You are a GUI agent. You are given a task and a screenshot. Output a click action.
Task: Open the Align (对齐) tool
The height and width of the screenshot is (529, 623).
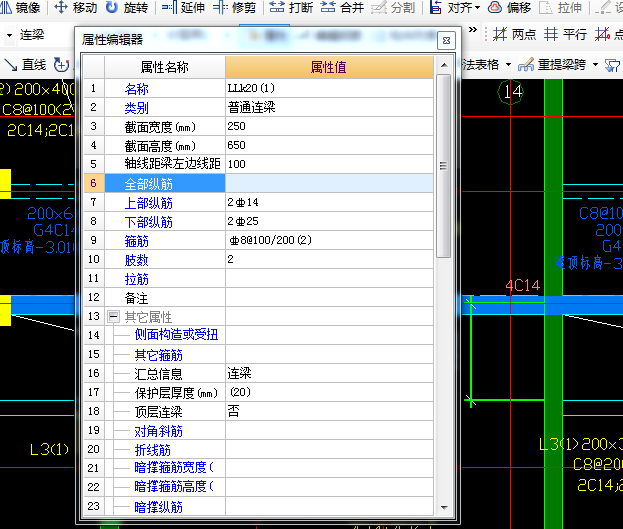[451, 8]
